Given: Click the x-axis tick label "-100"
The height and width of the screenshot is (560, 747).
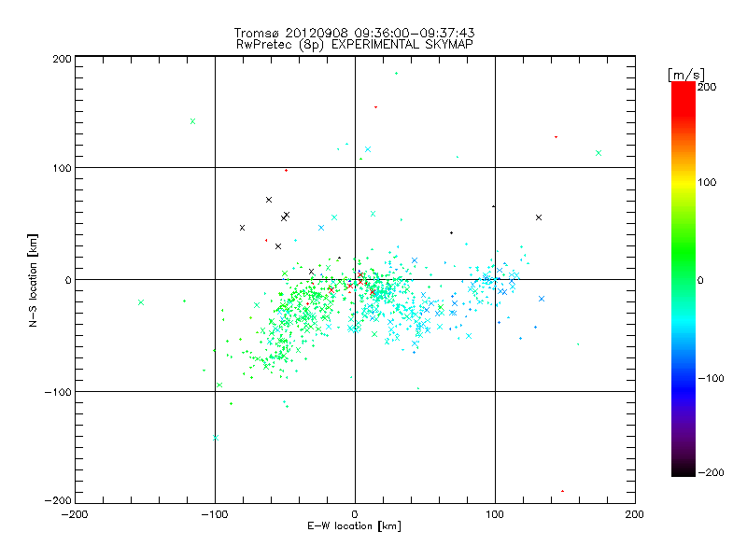Looking at the screenshot, I should 215,514.
